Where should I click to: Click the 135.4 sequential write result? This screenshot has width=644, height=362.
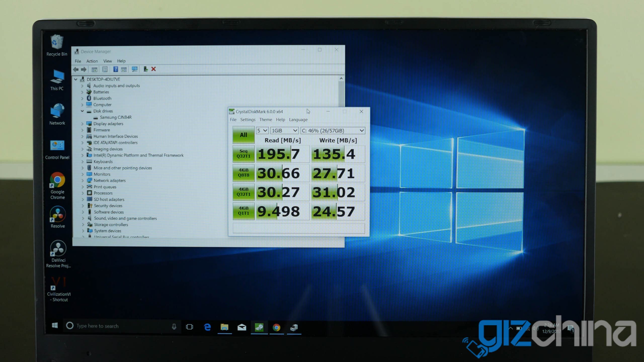[x=338, y=154]
